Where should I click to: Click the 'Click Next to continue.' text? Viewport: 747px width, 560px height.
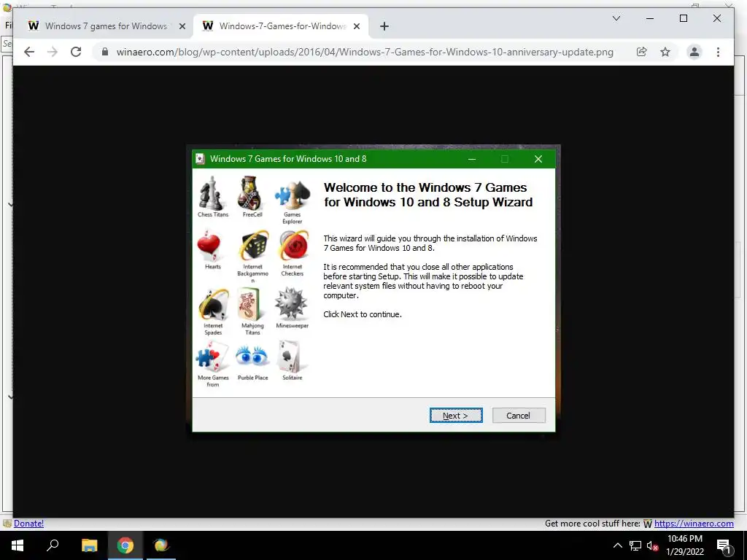(362, 314)
